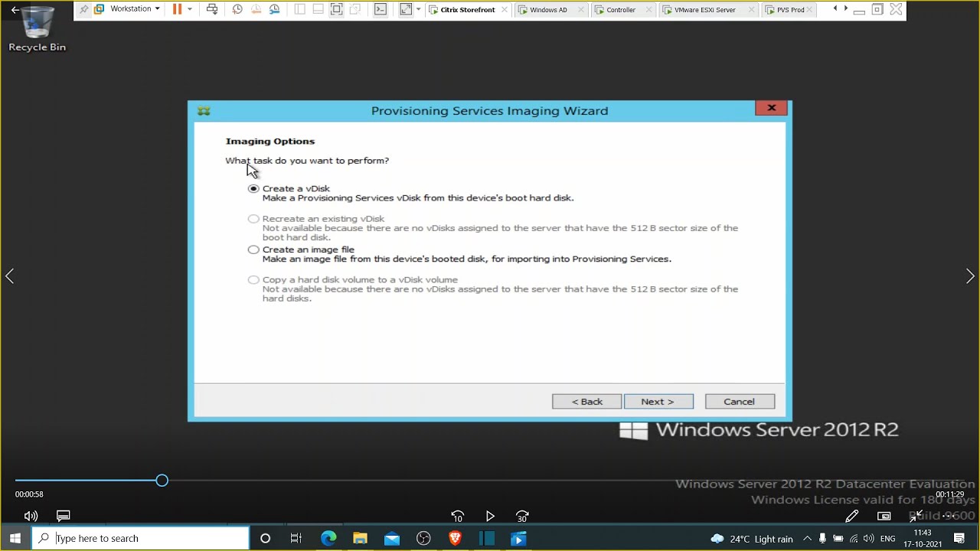Open the Recycle Bin desktop icon
Image resolution: width=980 pixels, height=551 pixels.
pyautogui.click(x=37, y=29)
